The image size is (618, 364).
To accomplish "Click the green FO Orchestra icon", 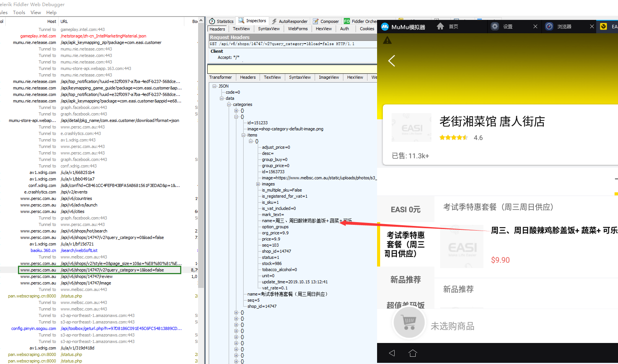I will coord(347,21).
